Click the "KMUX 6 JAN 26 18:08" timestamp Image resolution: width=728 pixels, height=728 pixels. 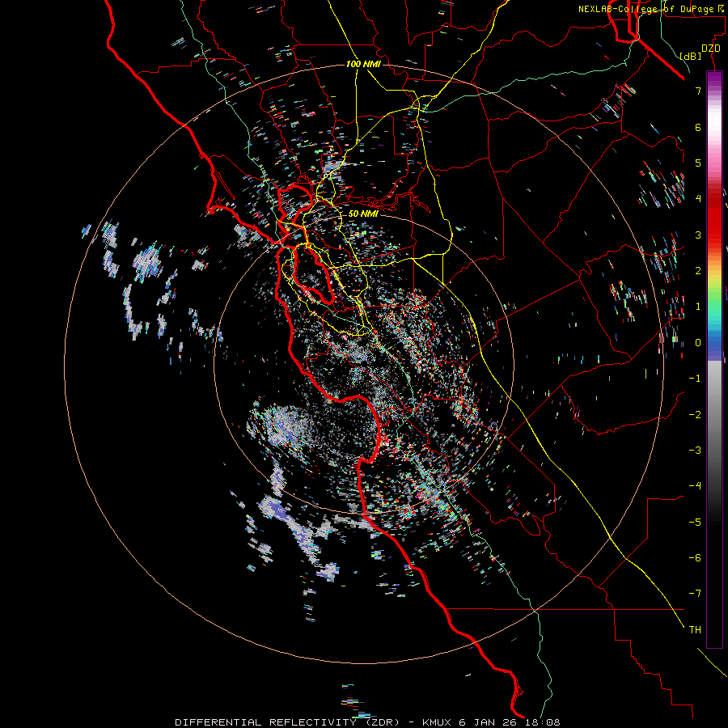(x=491, y=722)
